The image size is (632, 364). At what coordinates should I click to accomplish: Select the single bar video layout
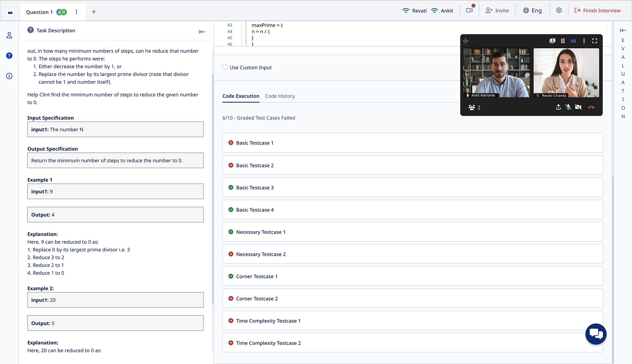(584, 41)
